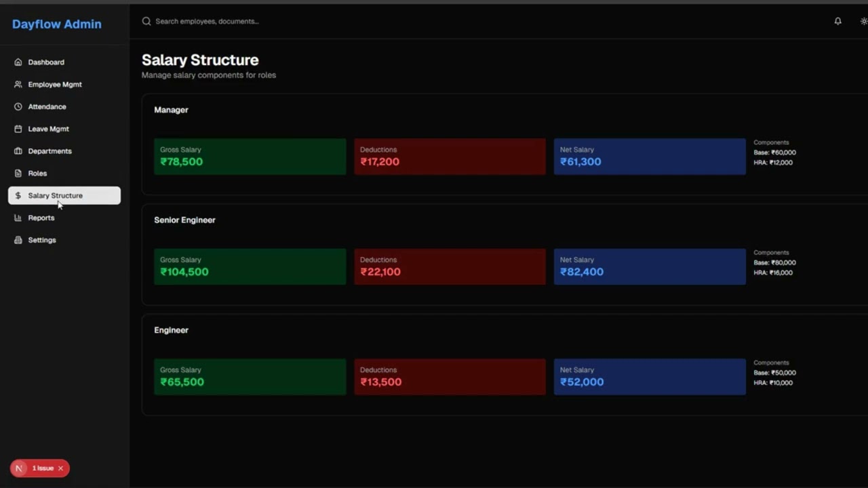
Task: Click the Leave Mgmt calendar icon
Action: (x=18, y=129)
